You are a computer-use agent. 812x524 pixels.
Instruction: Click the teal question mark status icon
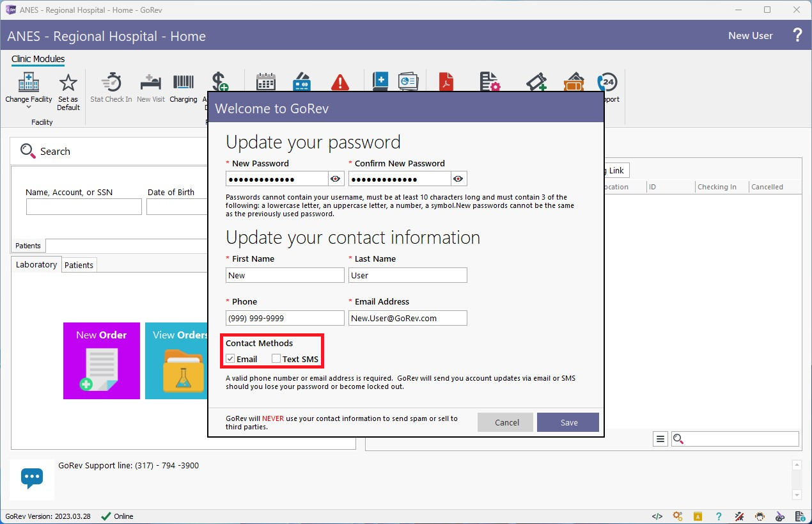719,516
